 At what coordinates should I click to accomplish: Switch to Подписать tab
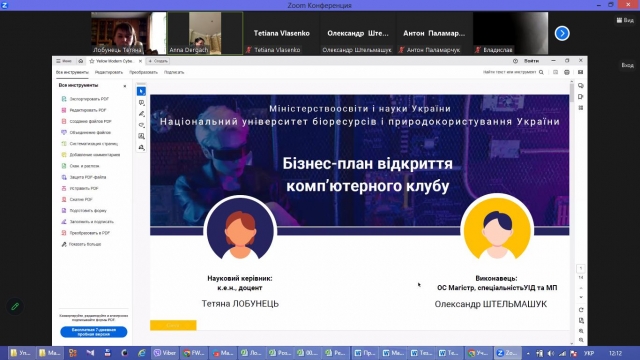tap(174, 72)
